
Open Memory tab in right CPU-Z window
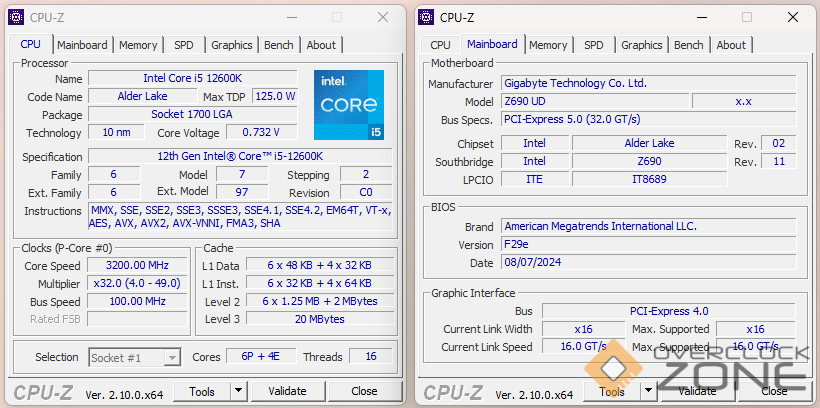[548, 45]
